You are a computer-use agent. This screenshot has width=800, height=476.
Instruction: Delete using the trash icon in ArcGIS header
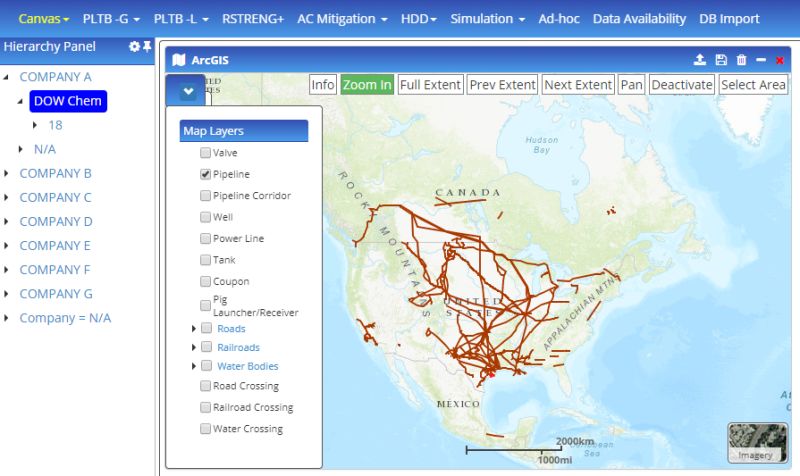741,60
